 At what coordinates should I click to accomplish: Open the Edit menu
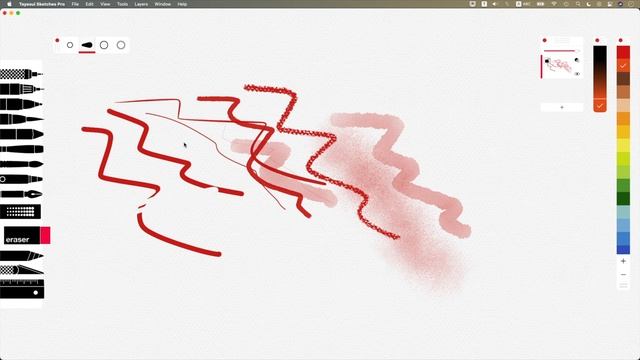tap(89, 4)
